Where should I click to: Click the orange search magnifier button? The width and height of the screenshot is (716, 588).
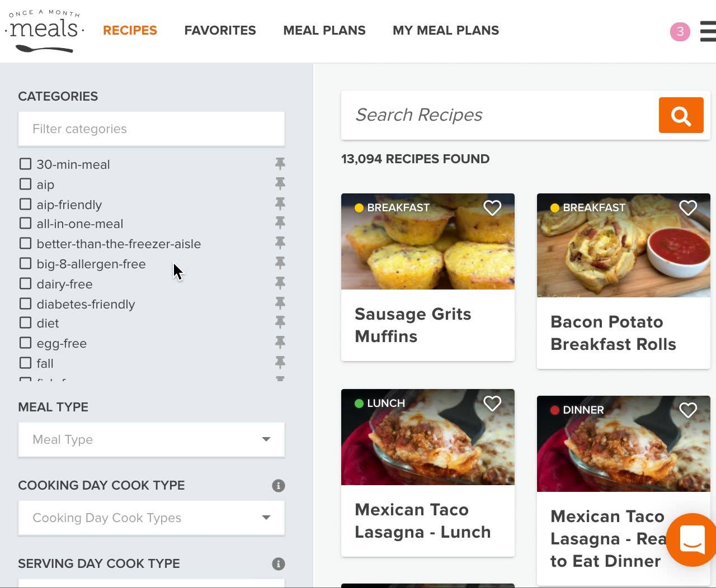(681, 115)
